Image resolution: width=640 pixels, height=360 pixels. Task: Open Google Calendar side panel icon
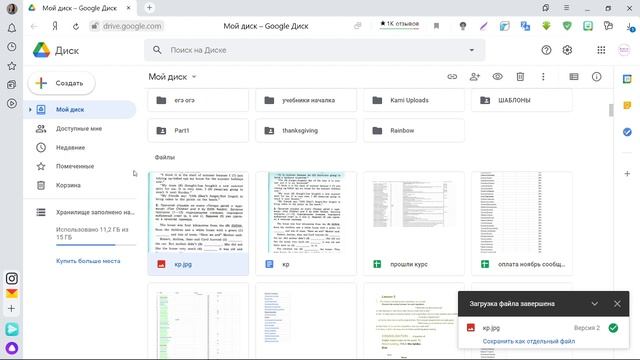coord(627,79)
